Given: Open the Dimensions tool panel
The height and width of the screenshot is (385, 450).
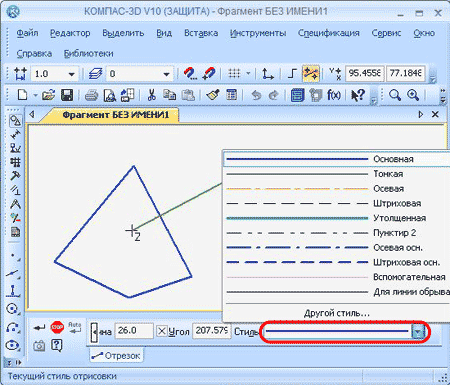Looking at the screenshot, I should (15, 134).
